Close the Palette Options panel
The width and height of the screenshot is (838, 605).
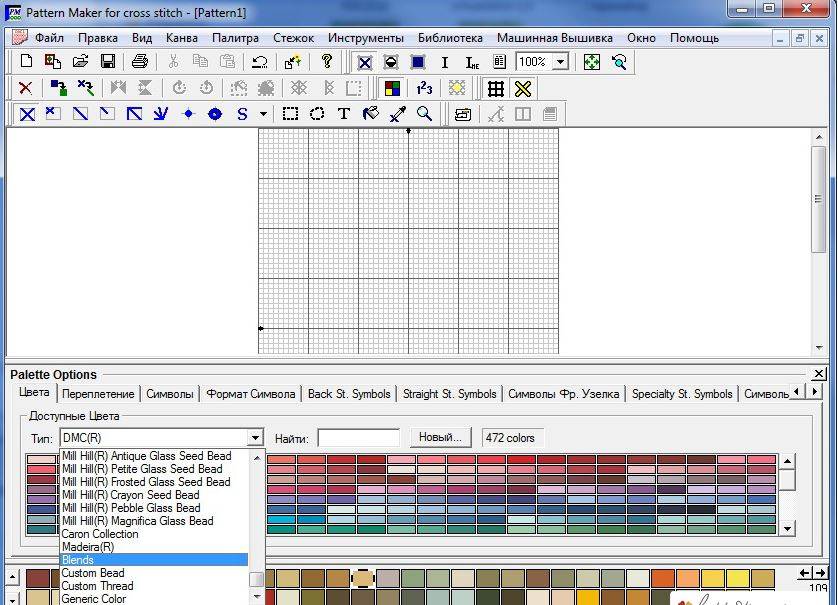point(819,374)
